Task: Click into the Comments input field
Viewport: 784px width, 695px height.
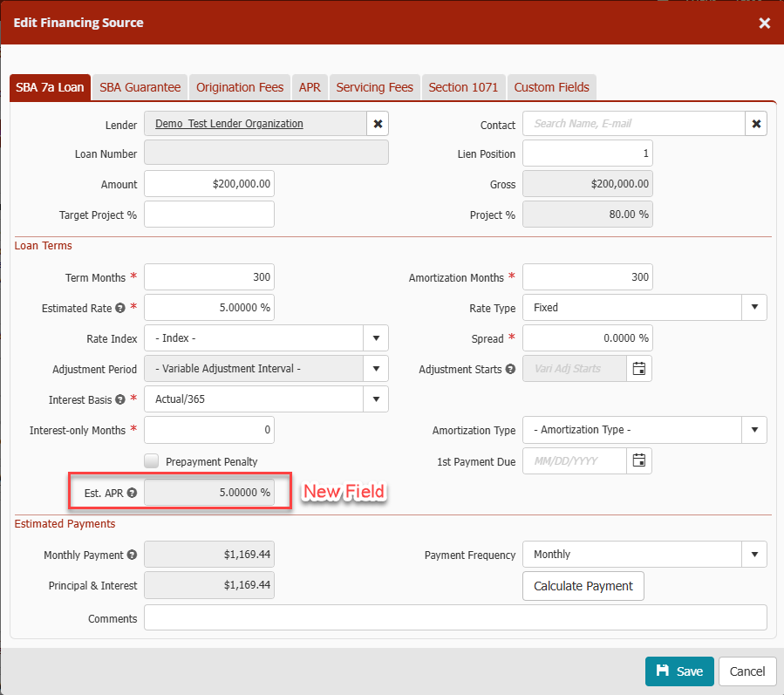Action: [x=455, y=617]
